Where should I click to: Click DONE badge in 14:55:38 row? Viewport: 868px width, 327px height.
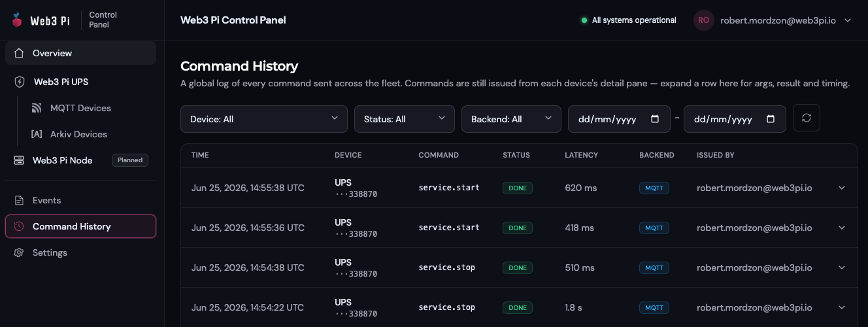click(x=518, y=188)
